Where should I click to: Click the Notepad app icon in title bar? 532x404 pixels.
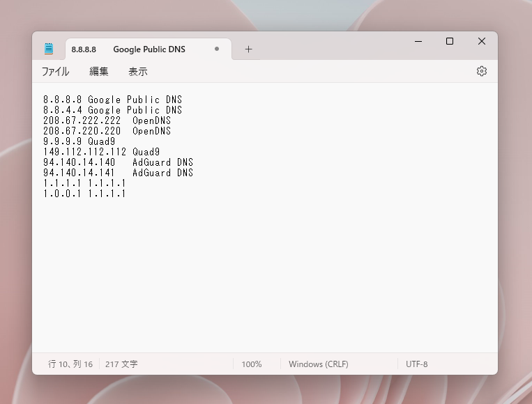point(49,49)
